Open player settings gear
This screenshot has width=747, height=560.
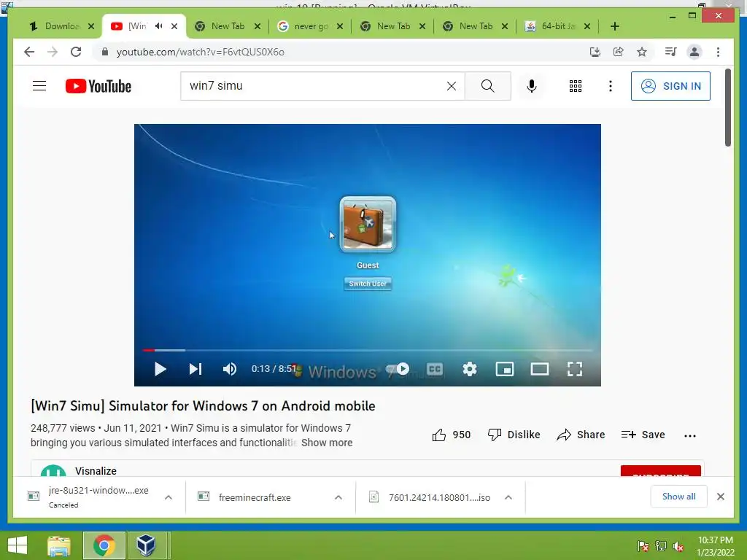coord(470,369)
